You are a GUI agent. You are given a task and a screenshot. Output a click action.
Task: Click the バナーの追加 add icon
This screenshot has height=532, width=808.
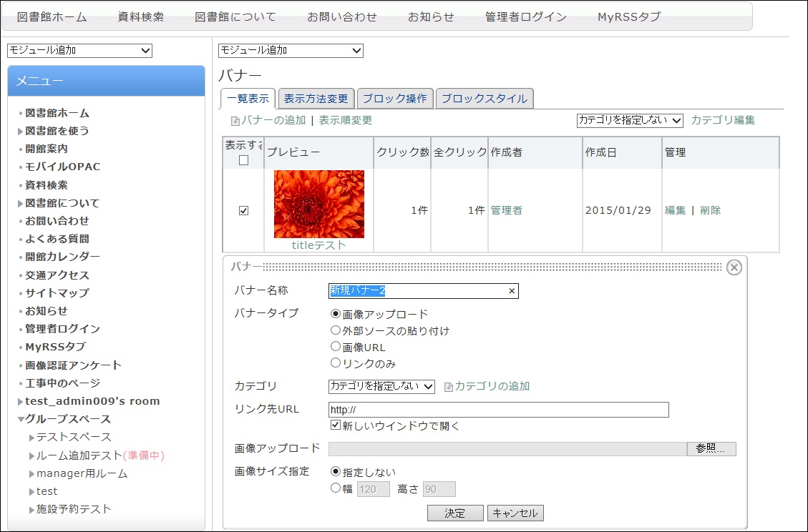click(x=235, y=121)
